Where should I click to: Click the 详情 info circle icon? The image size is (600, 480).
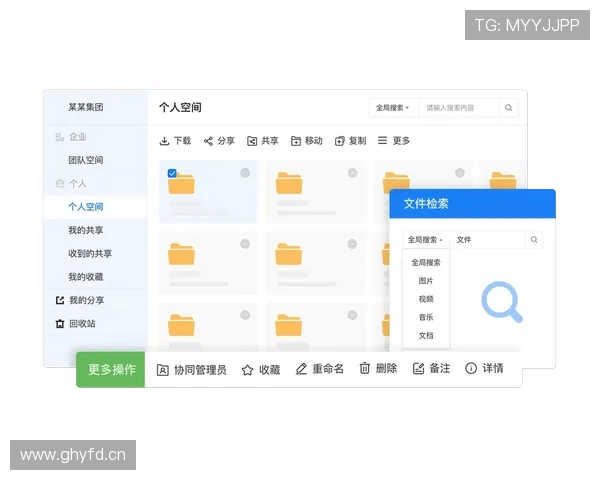click(471, 368)
